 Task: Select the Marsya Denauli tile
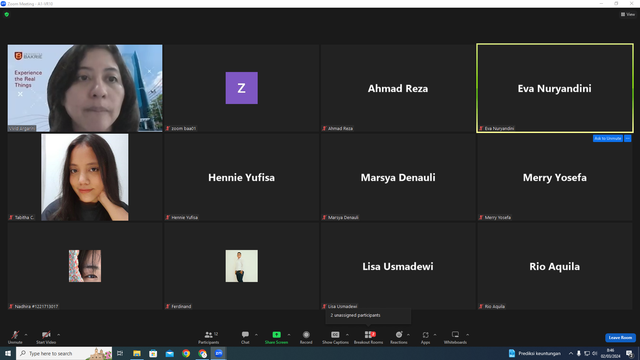[398, 177]
